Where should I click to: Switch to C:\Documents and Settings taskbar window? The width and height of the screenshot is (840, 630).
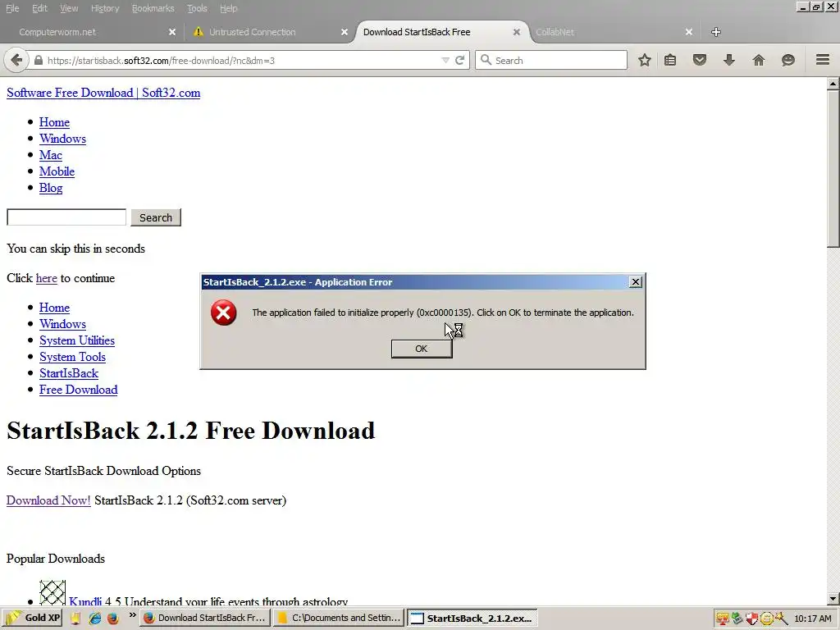click(339, 619)
